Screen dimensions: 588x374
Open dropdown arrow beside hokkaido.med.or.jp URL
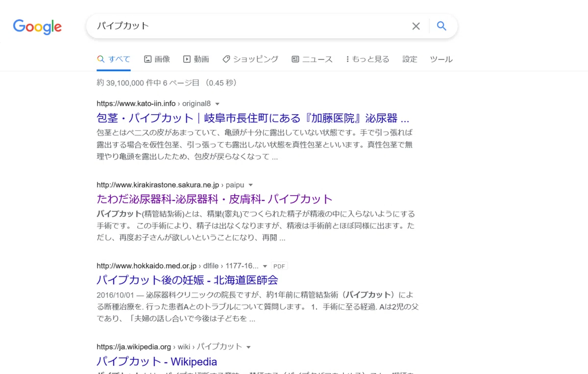coord(265,266)
